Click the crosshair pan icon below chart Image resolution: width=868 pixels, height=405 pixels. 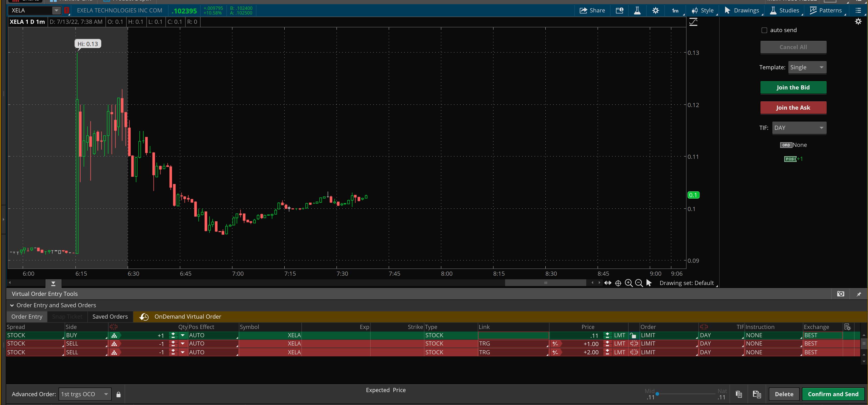coord(618,283)
